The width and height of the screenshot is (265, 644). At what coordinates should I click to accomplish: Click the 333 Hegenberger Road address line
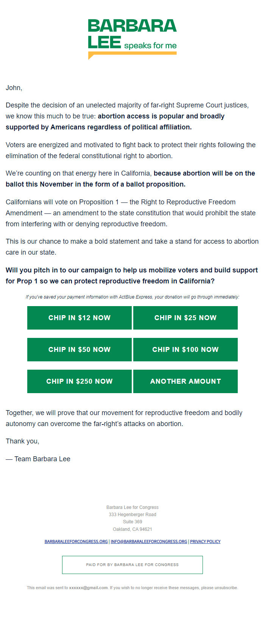click(x=132, y=515)
